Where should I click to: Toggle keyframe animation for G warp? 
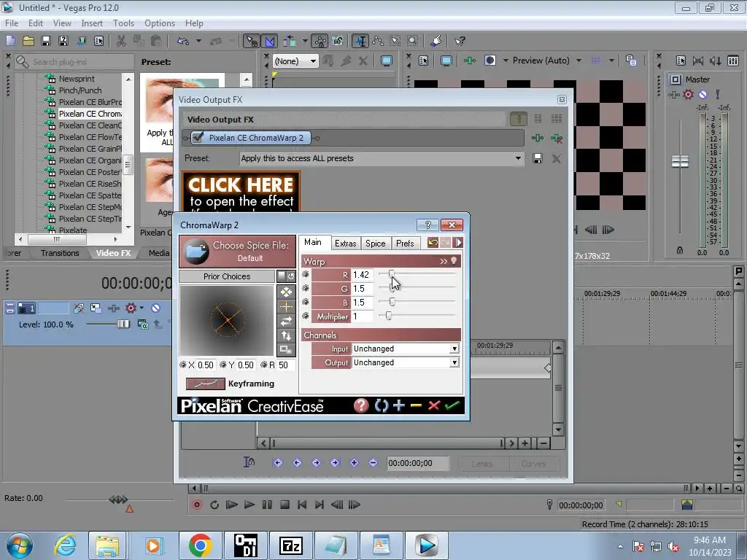[306, 288]
